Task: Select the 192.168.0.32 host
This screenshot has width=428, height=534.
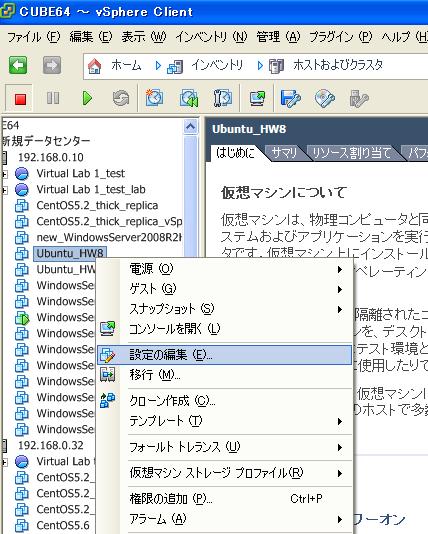Action: pos(51,445)
